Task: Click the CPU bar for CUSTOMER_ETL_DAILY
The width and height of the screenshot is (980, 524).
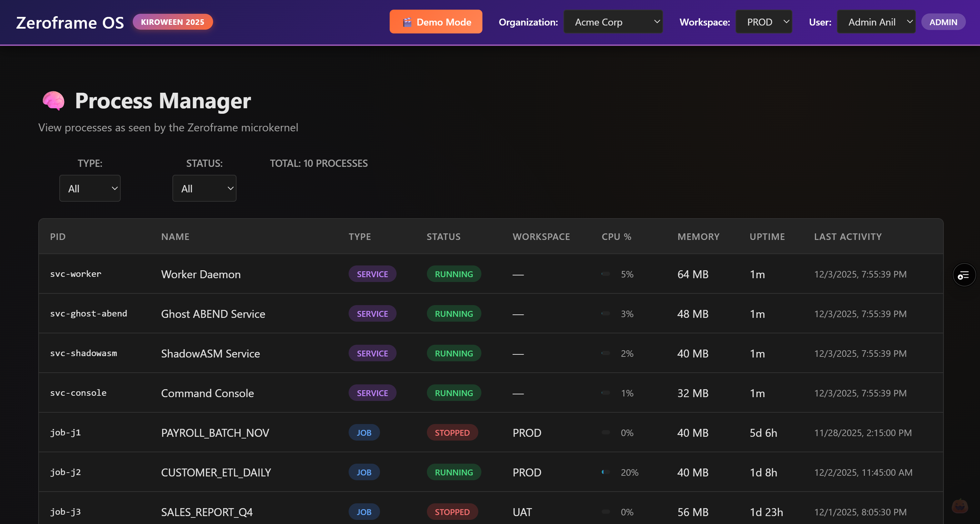Action: click(605, 472)
